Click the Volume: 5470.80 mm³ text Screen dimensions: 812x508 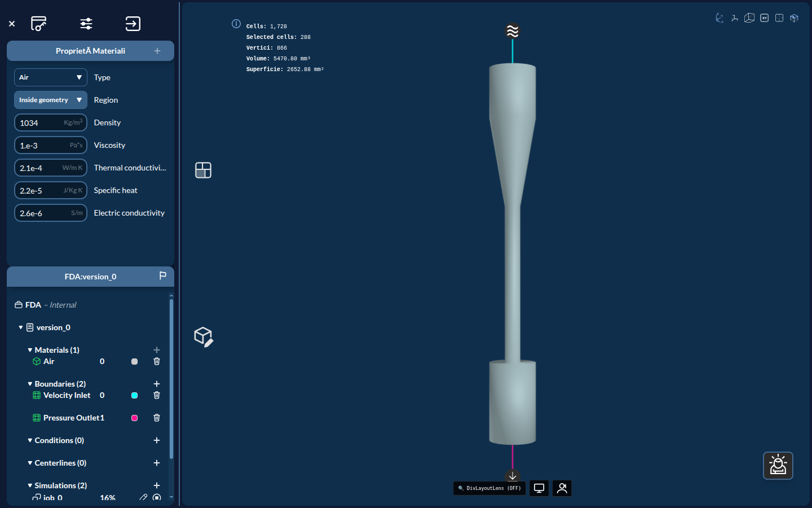pyautogui.click(x=279, y=59)
